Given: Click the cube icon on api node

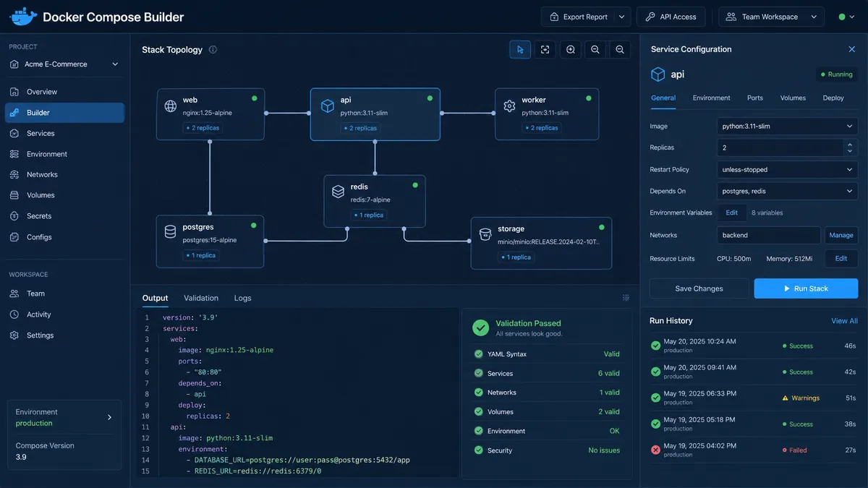Looking at the screenshot, I should pyautogui.click(x=327, y=106).
